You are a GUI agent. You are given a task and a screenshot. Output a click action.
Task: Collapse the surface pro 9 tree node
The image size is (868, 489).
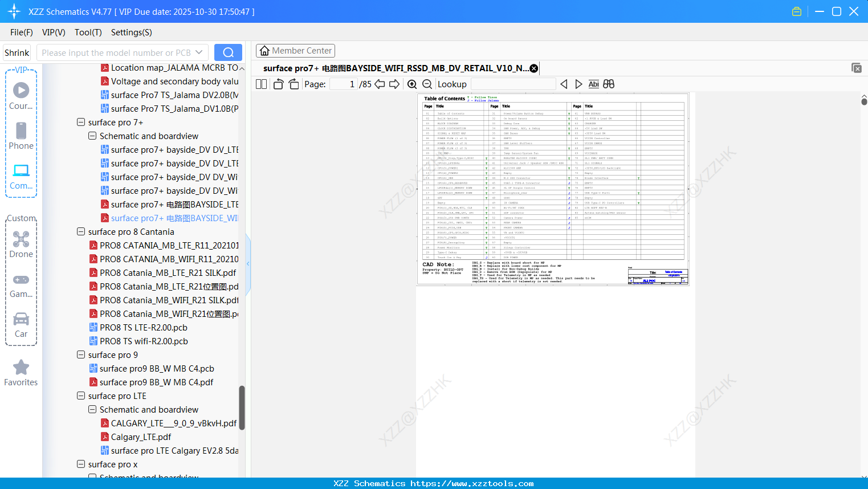coord(81,354)
